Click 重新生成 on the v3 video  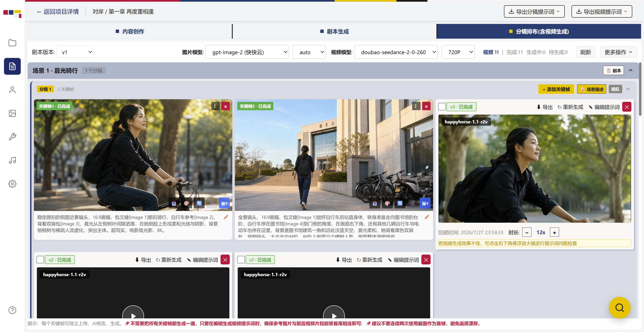tap(570, 107)
